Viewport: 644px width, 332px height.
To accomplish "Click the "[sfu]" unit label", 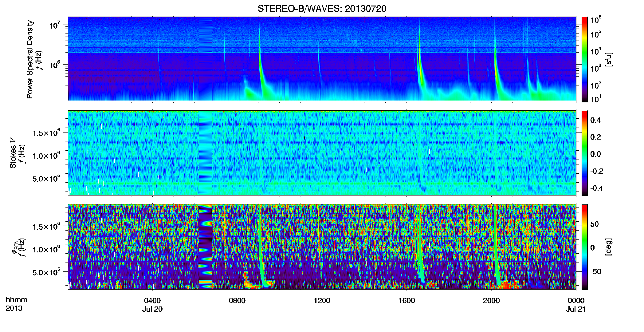I will point(609,59).
